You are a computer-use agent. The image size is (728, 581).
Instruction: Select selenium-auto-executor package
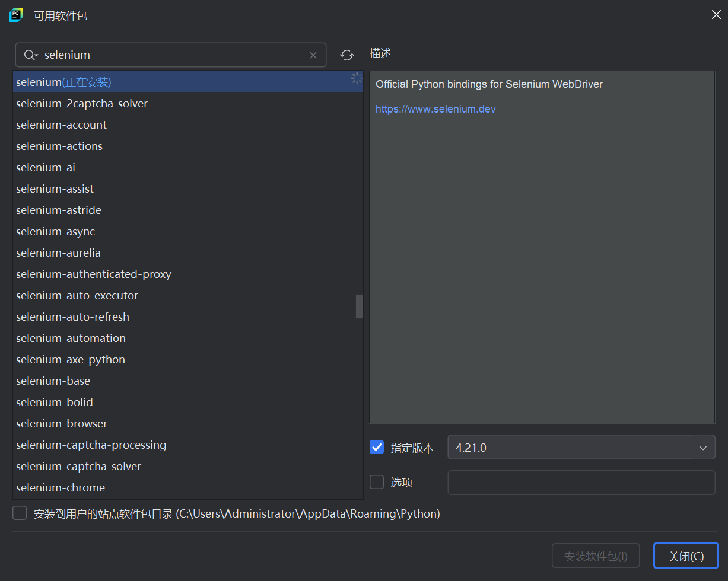click(188, 295)
